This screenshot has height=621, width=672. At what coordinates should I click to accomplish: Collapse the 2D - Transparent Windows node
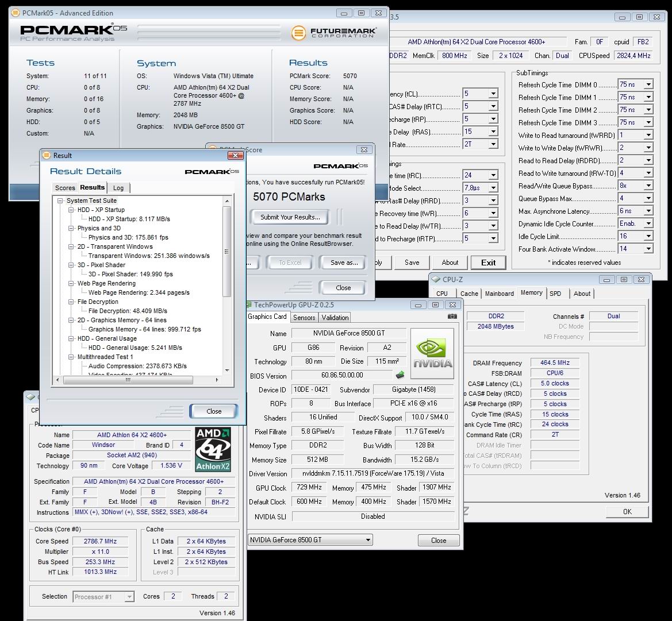click(x=71, y=246)
